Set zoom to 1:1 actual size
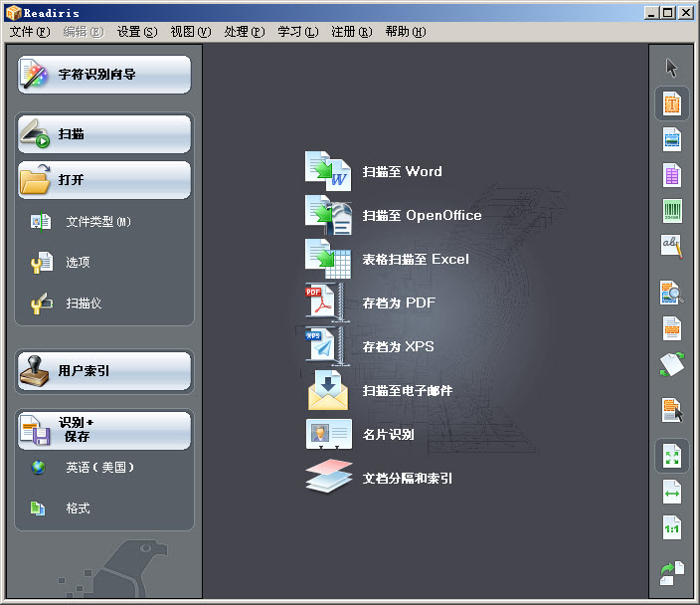Viewport: 700px width, 605px height. [671, 528]
